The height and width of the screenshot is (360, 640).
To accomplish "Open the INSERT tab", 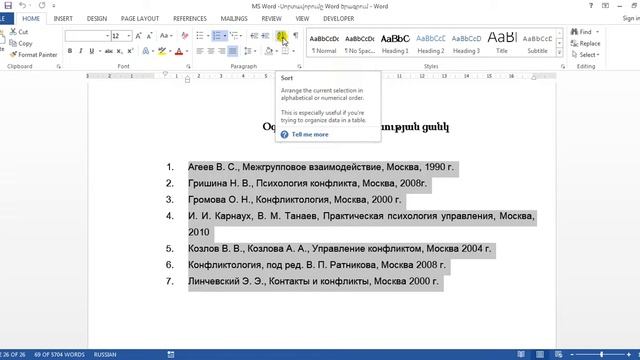I will tap(63, 19).
